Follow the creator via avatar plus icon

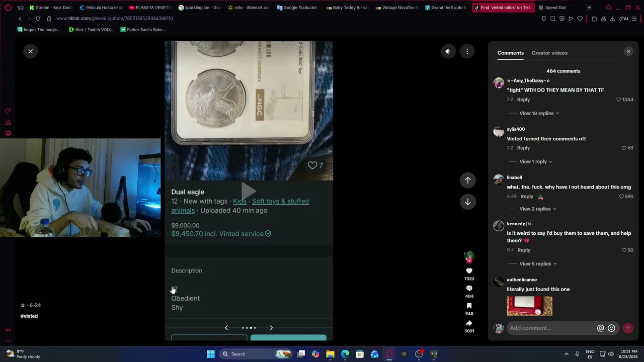pos(469,260)
